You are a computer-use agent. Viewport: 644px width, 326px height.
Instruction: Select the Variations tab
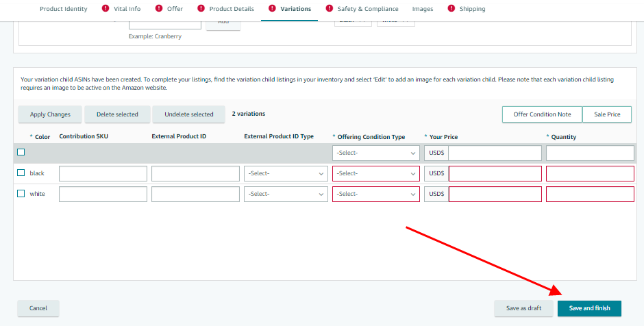click(296, 9)
